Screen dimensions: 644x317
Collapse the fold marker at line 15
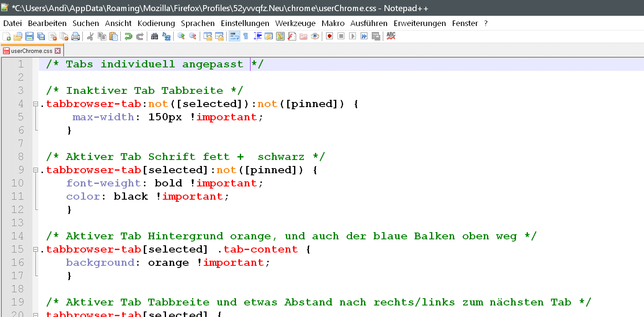35,249
